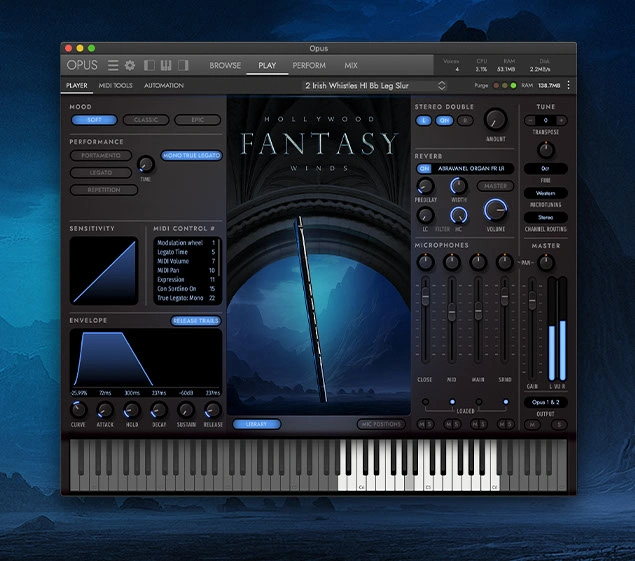Viewport: 635px width, 561px height.
Task: Open the settings gear in the Opus toolbar
Action: pyautogui.click(x=130, y=65)
